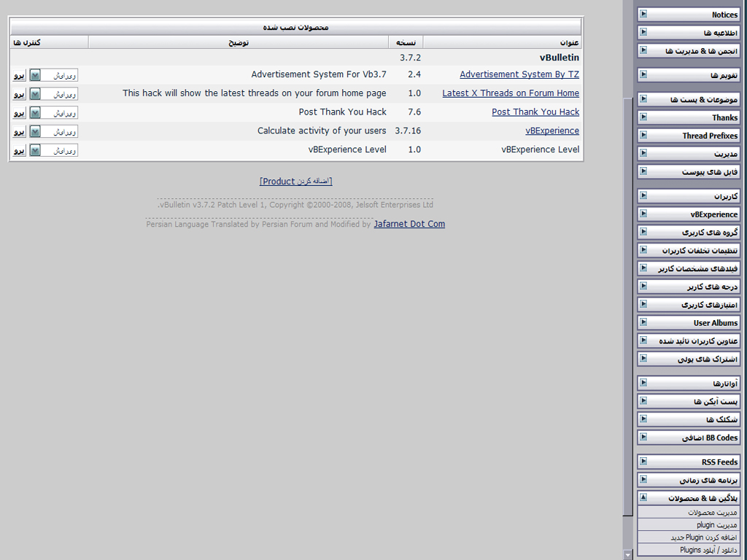This screenshot has height=560, width=747.
Task: Select مدیریت محصولات submenu item
Action: coord(689,513)
